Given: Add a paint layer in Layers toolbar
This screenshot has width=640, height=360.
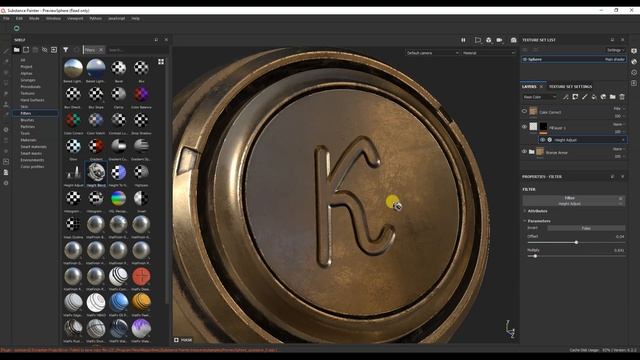Looking at the screenshot, I should point(584,97).
